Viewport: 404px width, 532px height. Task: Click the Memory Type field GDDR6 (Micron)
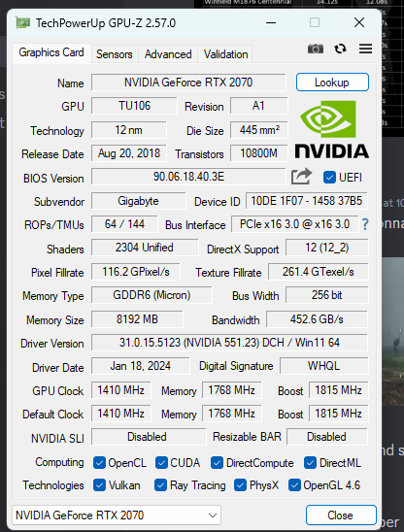pyautogui.click(x=151, y=295)
